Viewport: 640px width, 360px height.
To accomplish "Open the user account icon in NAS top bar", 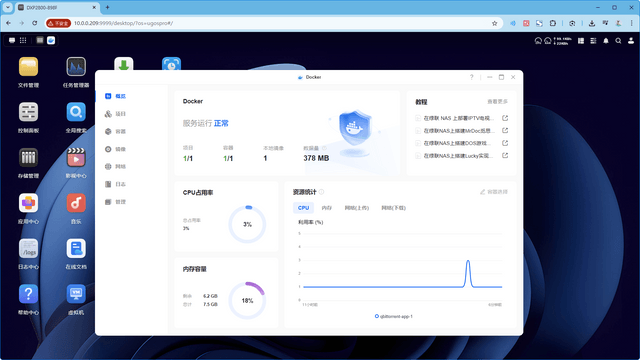I will [x=631, y=41].
